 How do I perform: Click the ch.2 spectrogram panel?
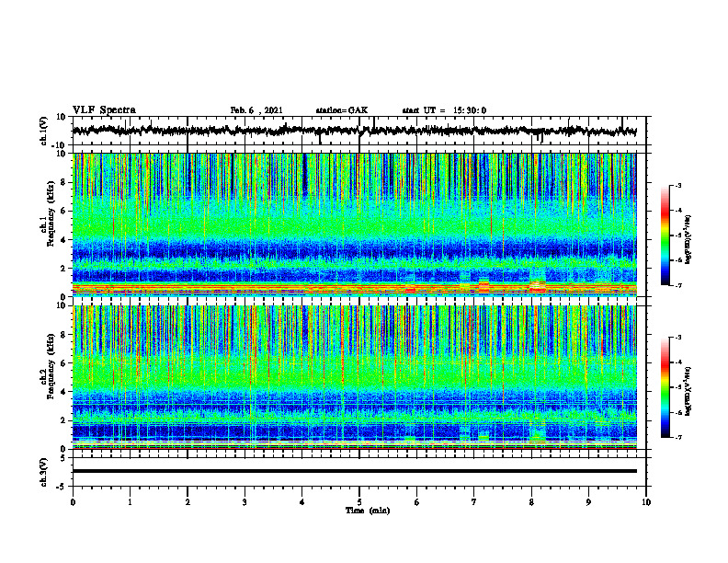click(x=355, y=377)
